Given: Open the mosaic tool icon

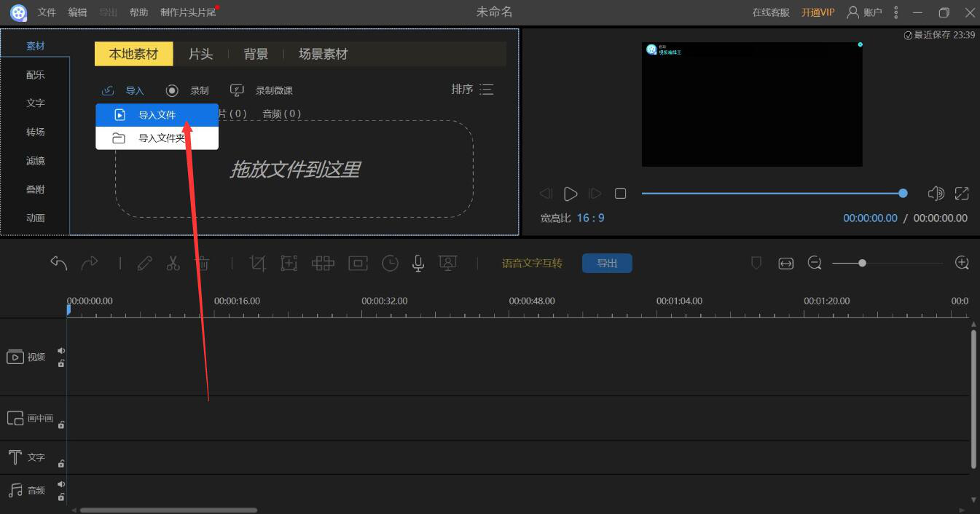Looking at the screenshot, I should pyautogui.click(x=323, y=264).
